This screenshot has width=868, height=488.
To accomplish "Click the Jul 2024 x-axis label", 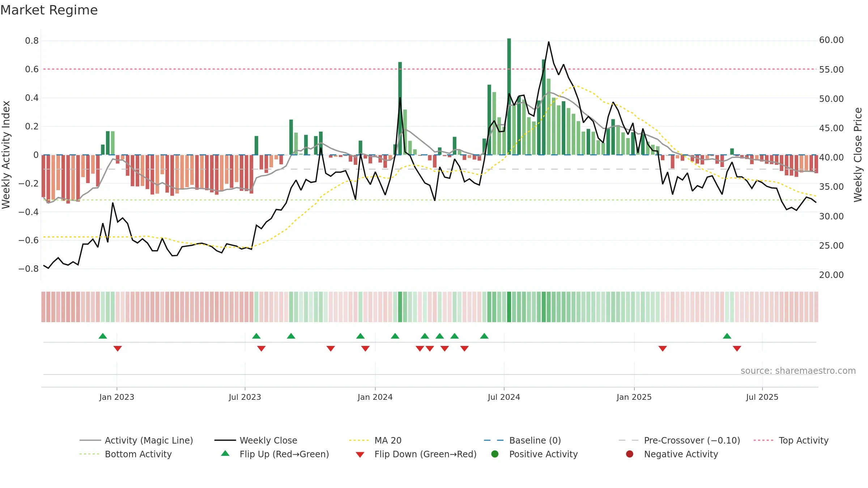I will click(504, 397).
